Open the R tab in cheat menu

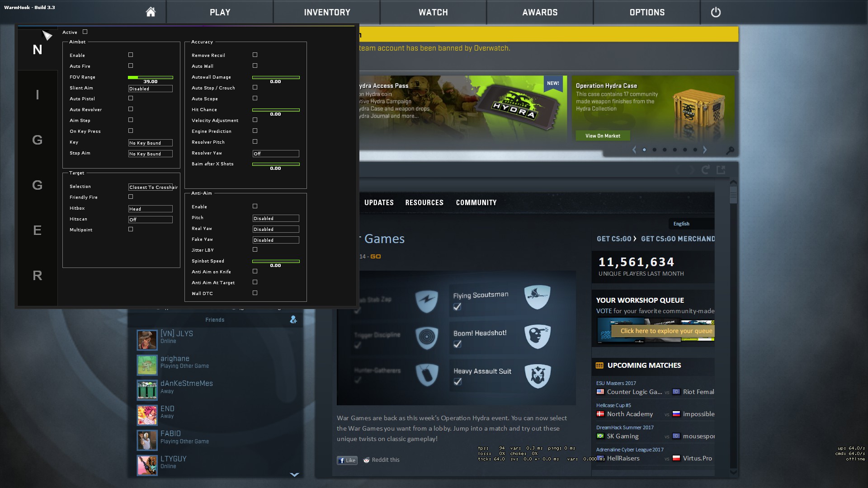[38, 276]
